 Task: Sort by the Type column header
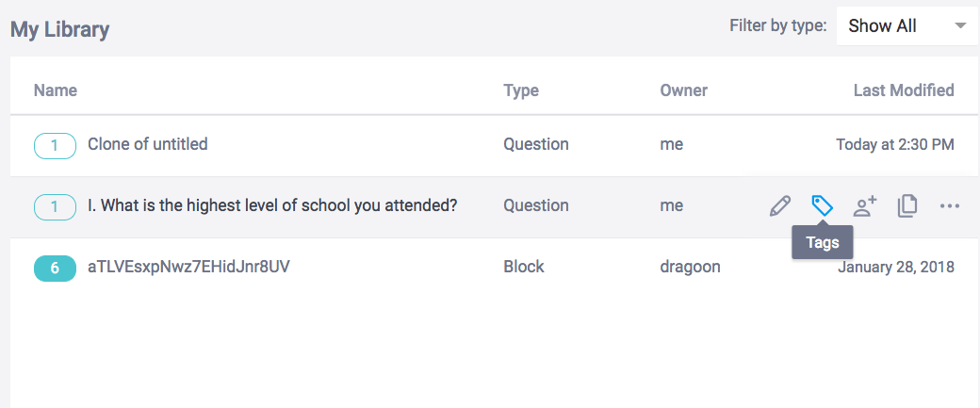(521, 91)
